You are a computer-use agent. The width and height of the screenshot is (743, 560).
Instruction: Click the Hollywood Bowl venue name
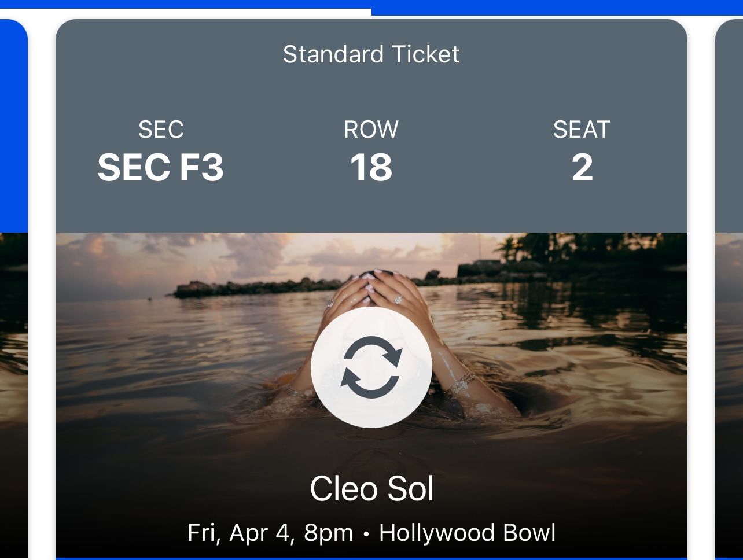(467, 533)
